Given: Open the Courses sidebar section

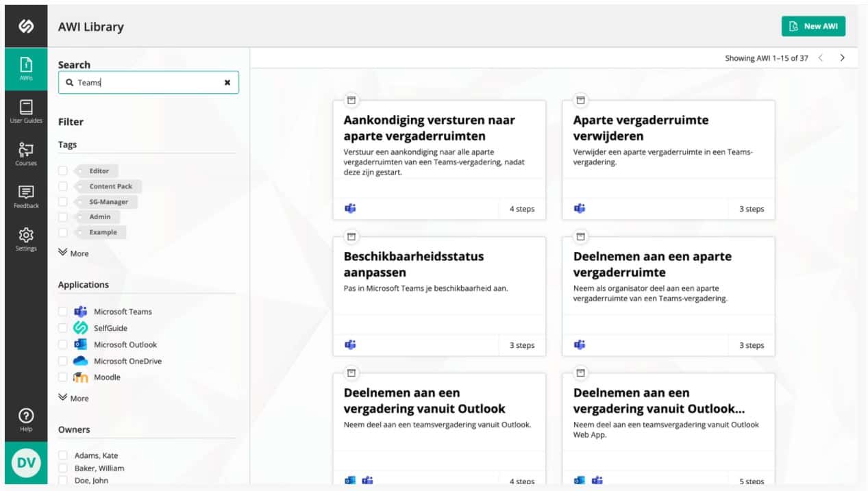Looking at the screenshot, I should pyautogui.click(x=26, y=154).
